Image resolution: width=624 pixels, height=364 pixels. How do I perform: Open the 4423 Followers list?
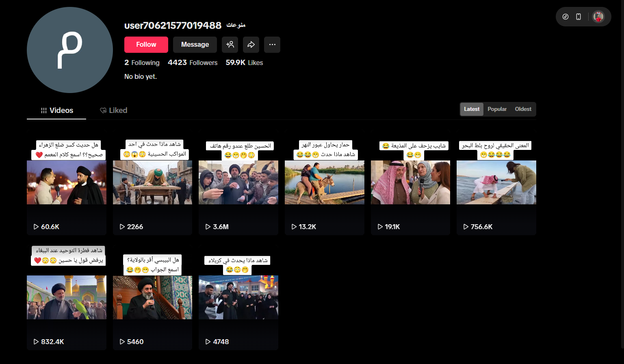tap(193, 63)
